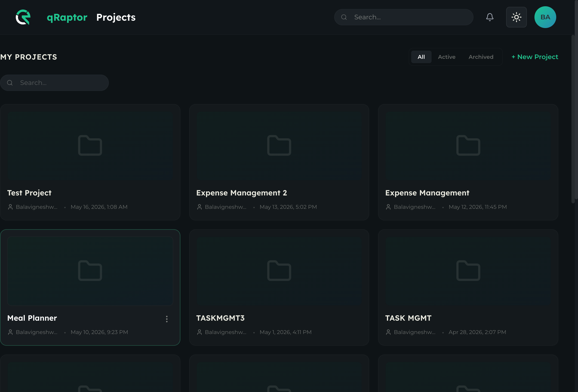Screen dimensions: 578x392
Task: Click the magnifier icon in the My Projects search
Action: click(10, 83)
